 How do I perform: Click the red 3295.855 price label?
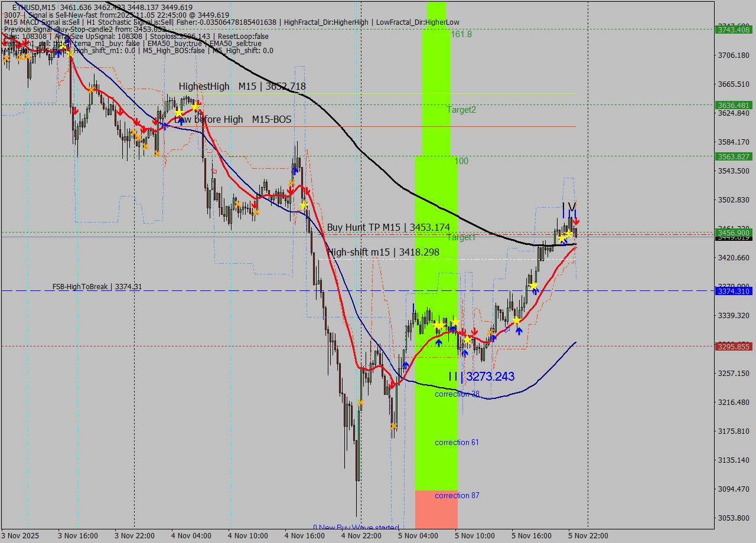(x=732, y=347)
